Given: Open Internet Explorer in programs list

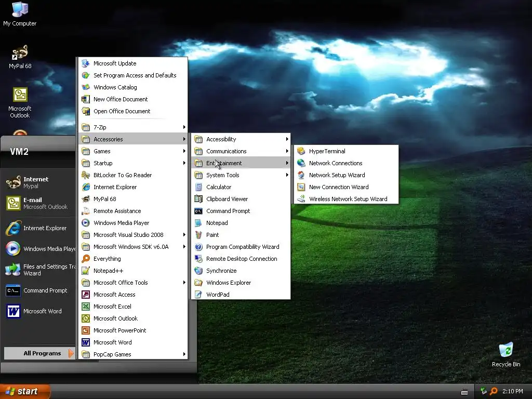Looking at the screenshot, I should coord(133,187).
